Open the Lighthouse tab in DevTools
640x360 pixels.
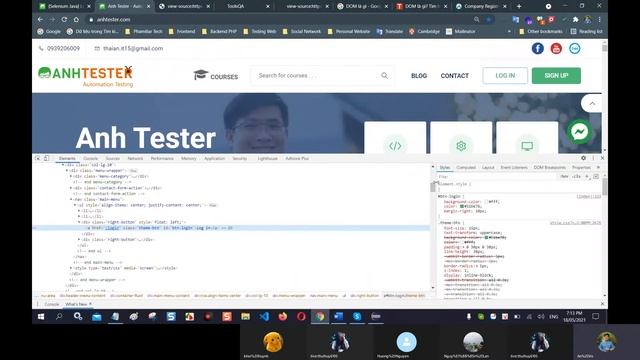268,158
